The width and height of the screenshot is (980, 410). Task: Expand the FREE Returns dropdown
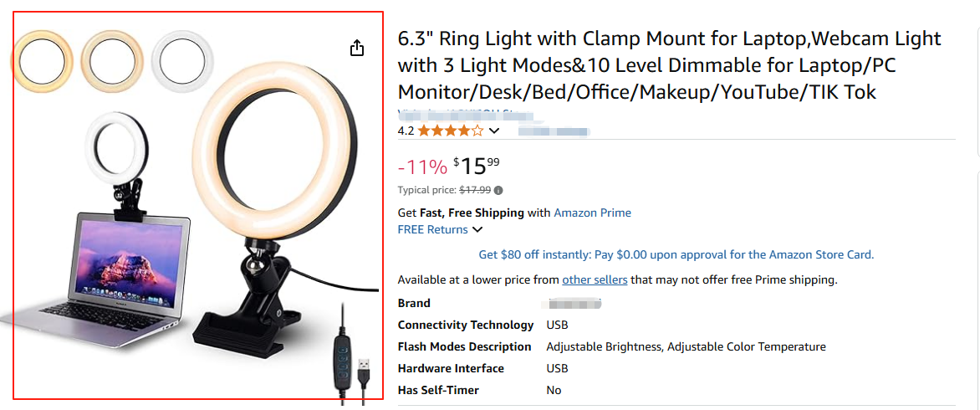coord(477,229)
